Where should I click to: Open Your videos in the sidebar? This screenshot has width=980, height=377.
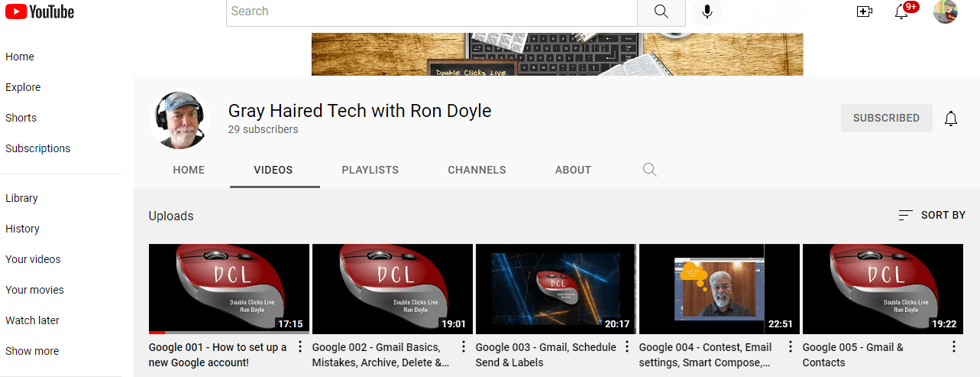(33, 259)
